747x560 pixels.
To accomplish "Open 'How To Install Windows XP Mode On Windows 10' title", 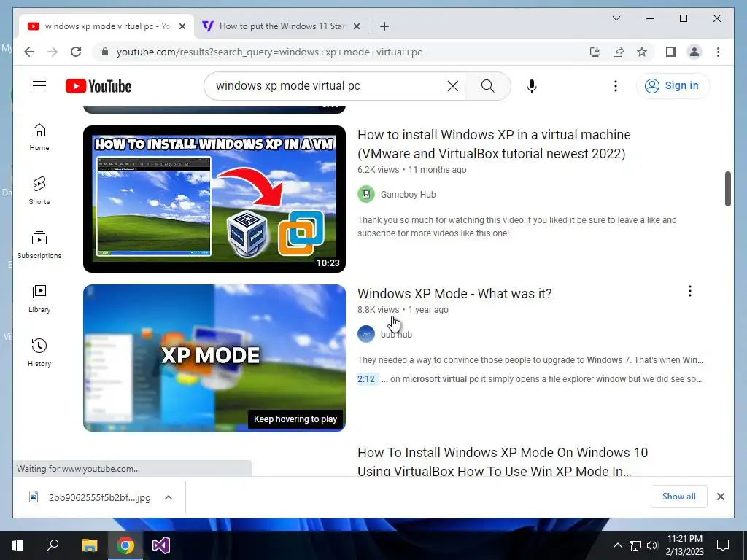I will (x=503, y=462).
